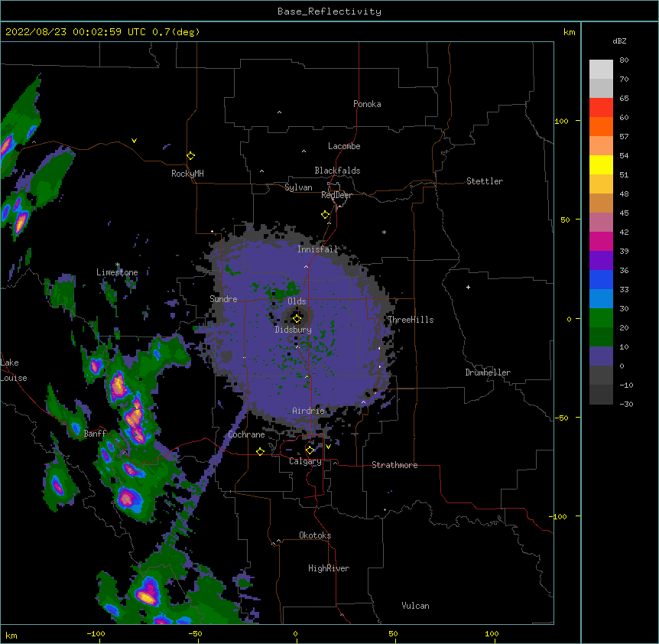
Task: Select the Calgary city label
Action: pos(305,461)
